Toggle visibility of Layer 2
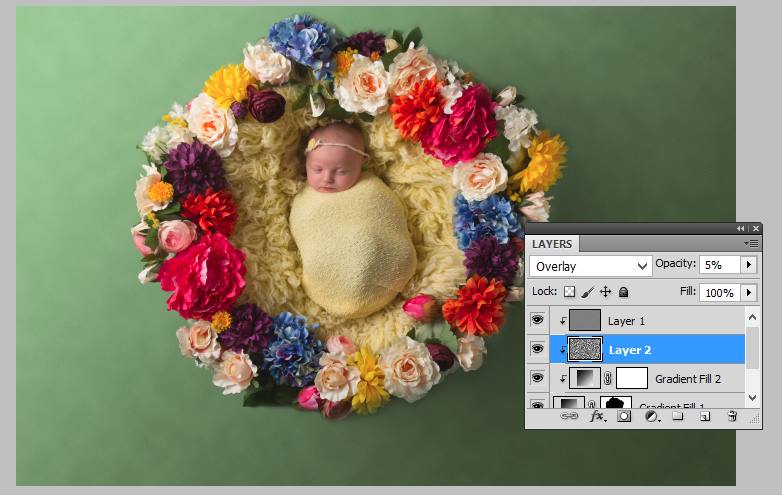This screenshot has height=495, width=782. pyautogui.click(x=537, y=349)
